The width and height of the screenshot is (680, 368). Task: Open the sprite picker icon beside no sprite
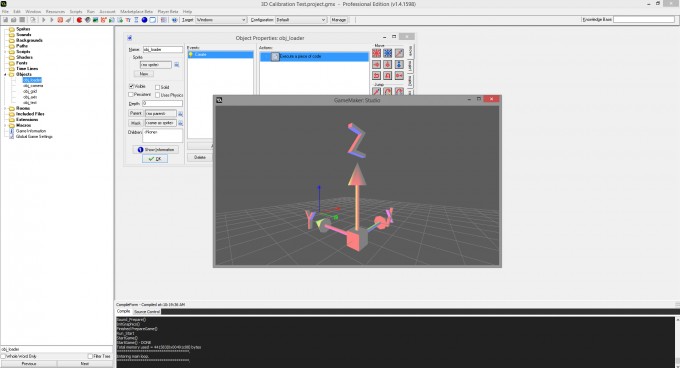point(177,65)
